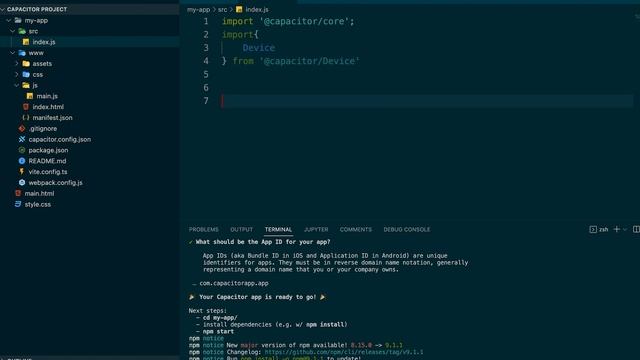Collapse the src folder chevron
640x360 pixels.
[x=13, y=31]
